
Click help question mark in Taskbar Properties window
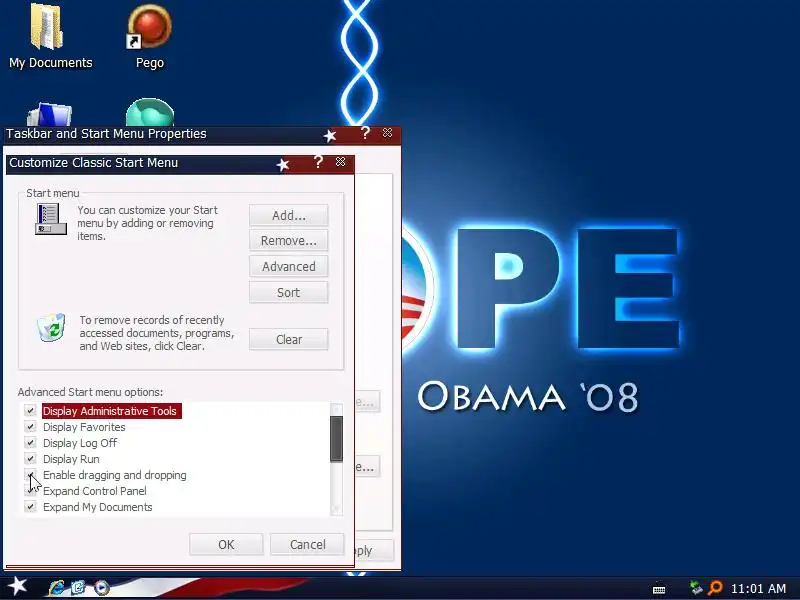(x=365, y=133)
